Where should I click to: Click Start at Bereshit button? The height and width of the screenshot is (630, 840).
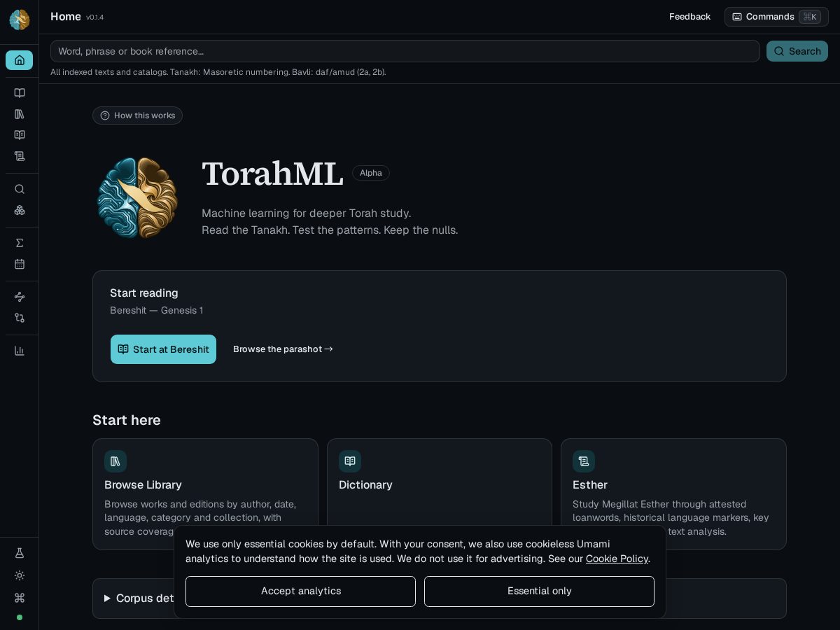click(163, 349)
